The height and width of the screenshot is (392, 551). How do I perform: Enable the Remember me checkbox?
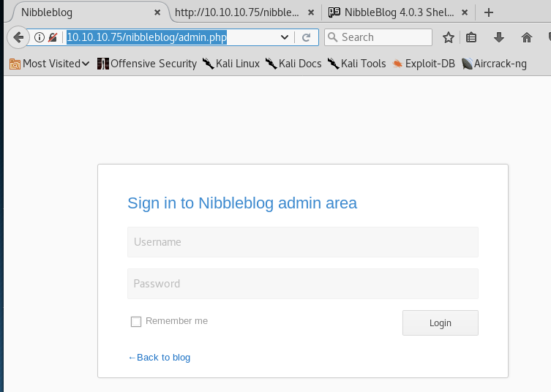click(x=136, y=322)
